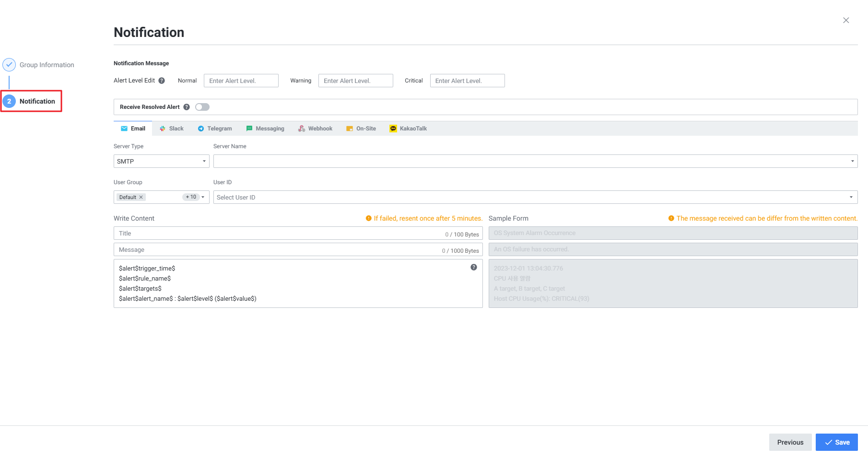Viewport: 868px width, 459px height.
Task: Remove the Default tag from User Group
Action: [141, 197]
